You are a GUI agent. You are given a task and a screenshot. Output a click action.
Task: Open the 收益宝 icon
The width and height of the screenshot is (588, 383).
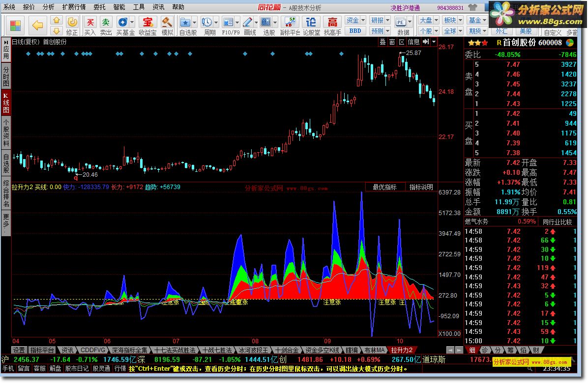point(147,23)
